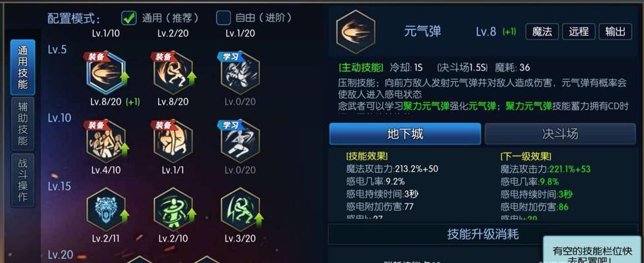Enable the 自由（进阶）configuration checkbox

point(223,18)
